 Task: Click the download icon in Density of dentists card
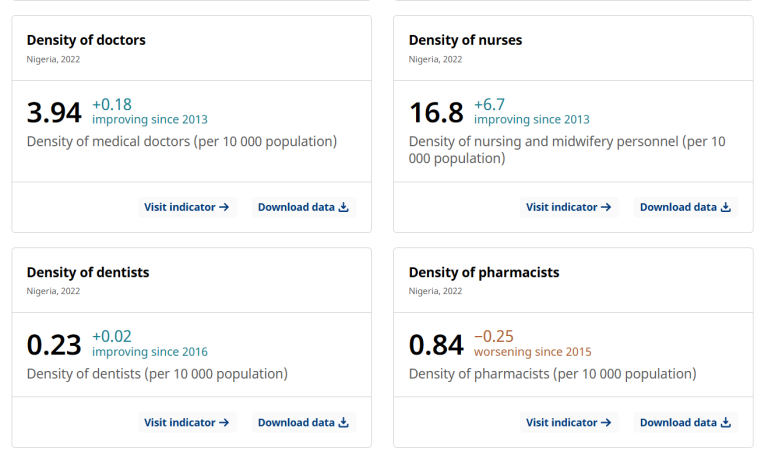pyautogui.click(x=344, y=423)
